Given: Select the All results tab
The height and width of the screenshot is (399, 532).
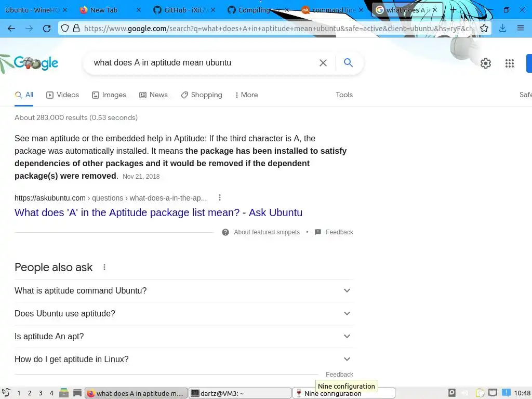Looking at the screenshot, I should 24,95.
